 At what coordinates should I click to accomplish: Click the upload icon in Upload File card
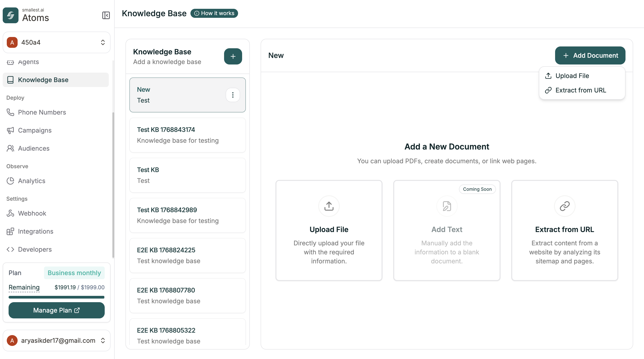point(329,206)
